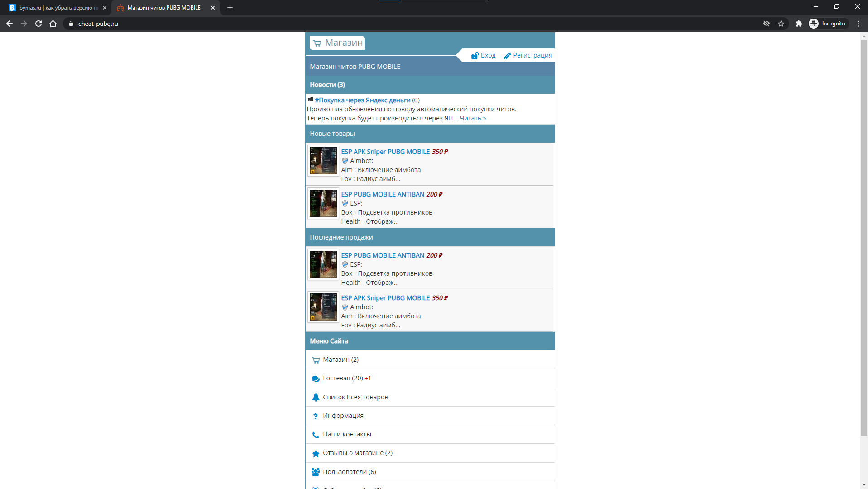Open the browser extensions puzzle icon

point(799,24)
